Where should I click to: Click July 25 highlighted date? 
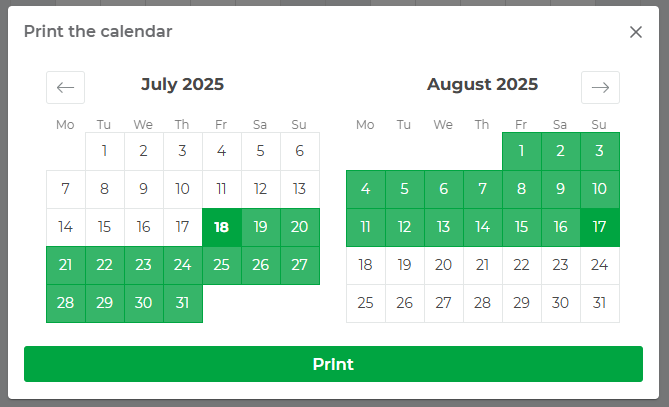pyautogui.click(x=221, y=265)
